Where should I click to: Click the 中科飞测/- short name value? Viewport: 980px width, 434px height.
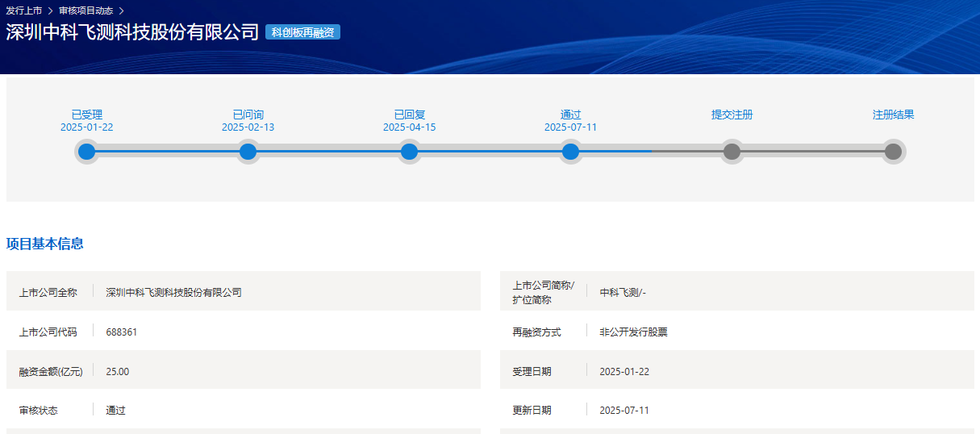click(x=623, y=292)
